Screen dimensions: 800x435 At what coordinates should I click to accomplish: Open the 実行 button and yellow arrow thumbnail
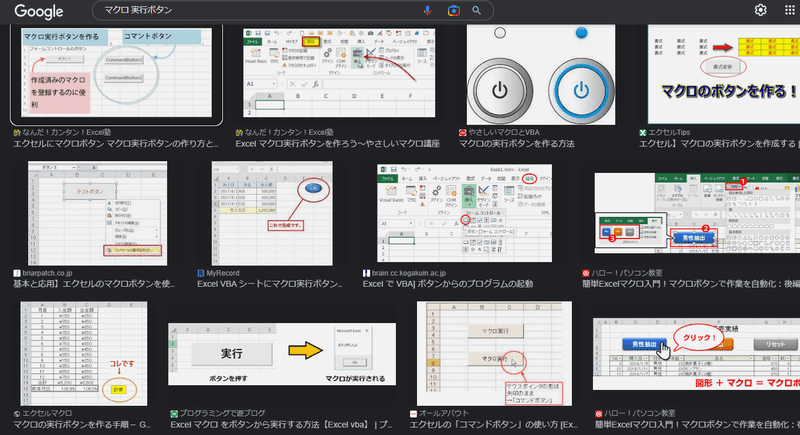282,354
